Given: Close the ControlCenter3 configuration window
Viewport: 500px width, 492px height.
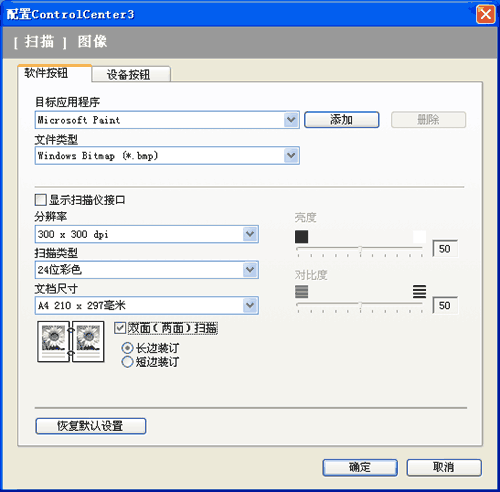Looking at the screenshot, I should 485,15.
